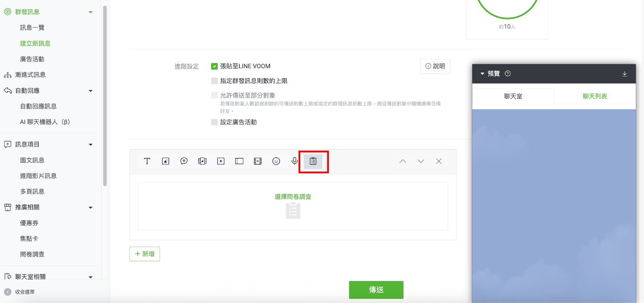Remove message block with X icon
The image size is (644, 303).
click(439, 161)
